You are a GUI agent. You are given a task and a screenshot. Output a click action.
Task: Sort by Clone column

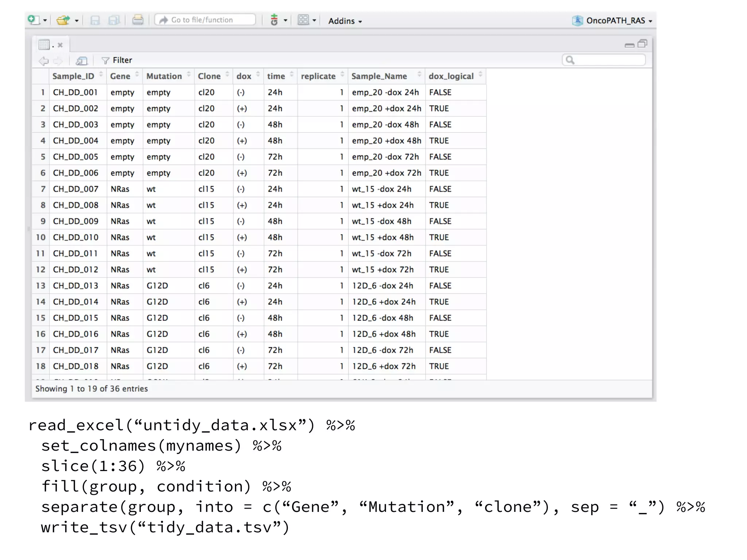213,76
